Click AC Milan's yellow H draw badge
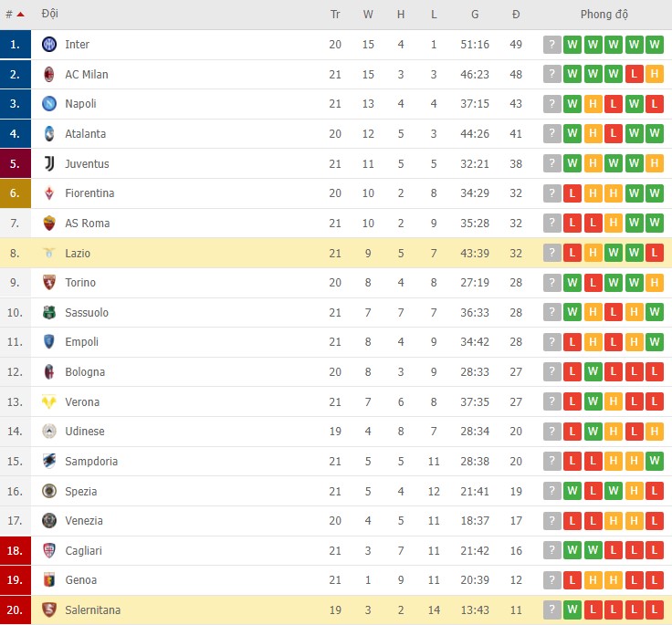672x625 pixels. click(x=654, y=74)
